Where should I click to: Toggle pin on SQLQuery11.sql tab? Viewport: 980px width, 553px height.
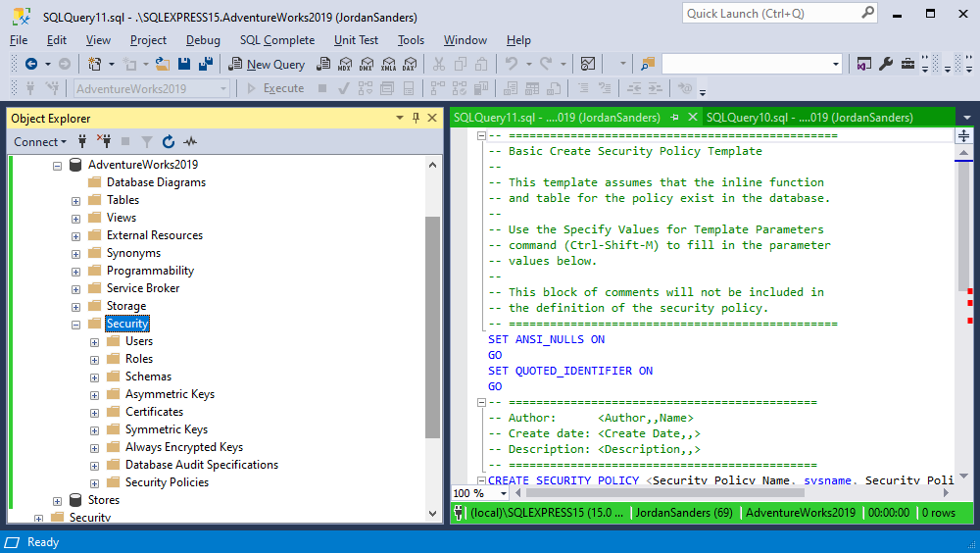pos(674,117)
